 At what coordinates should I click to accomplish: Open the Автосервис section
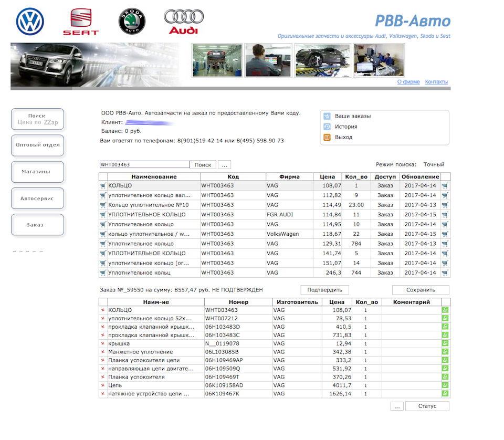coord(38,198)
